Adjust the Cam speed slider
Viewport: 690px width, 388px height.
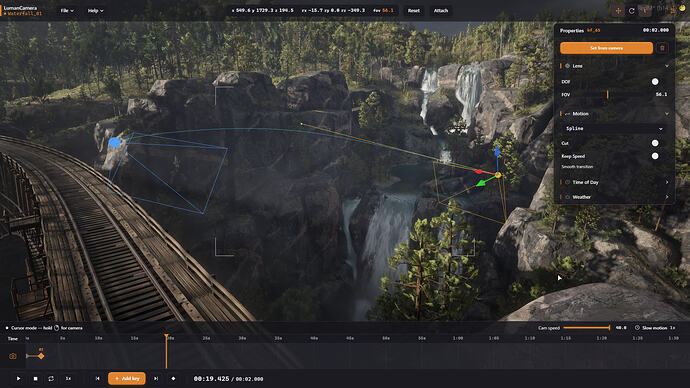(x=587, y=328)
